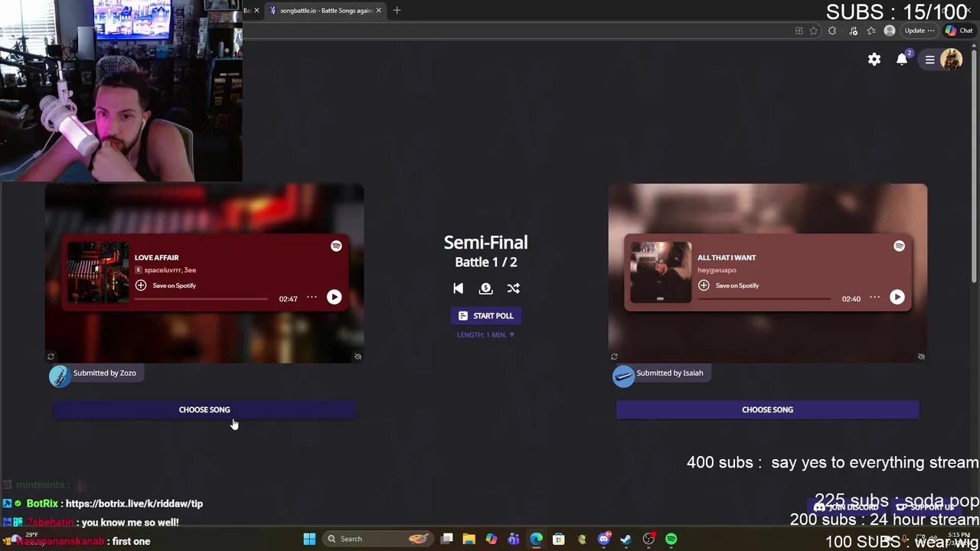Play Love Affair track
This screenshot has height=551, width=980.
pos(334,297)
